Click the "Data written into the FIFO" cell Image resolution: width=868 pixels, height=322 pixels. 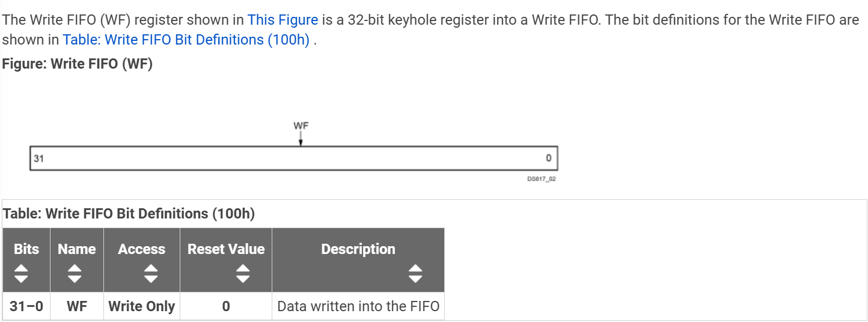coord(358,306)
